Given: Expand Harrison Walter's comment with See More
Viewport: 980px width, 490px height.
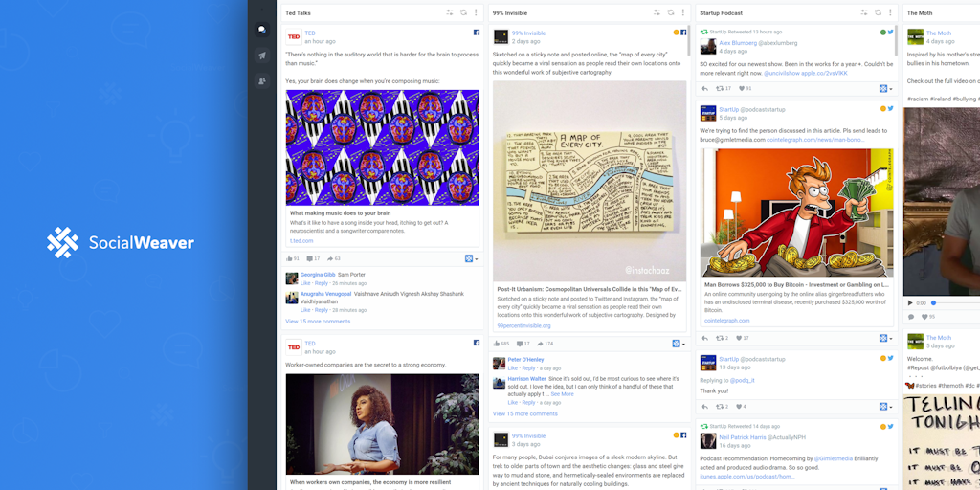Looking at the screenshot, I should (562, 394).
